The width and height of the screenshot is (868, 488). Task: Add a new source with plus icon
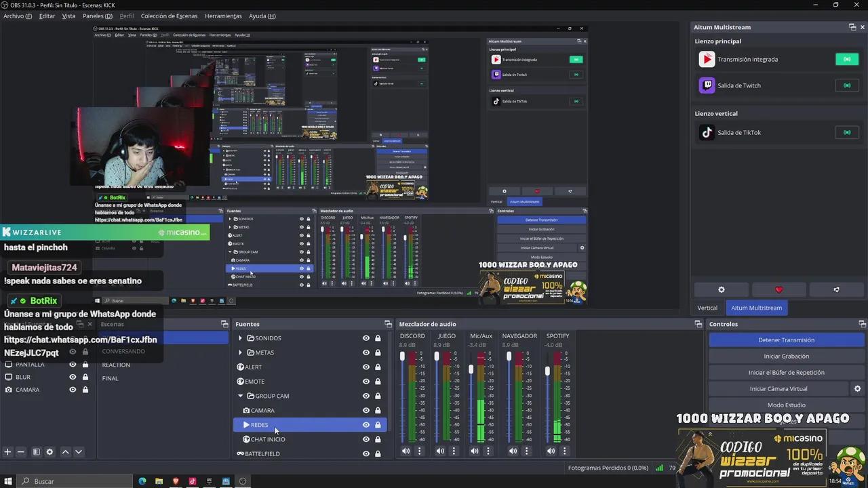pos(7,452)
